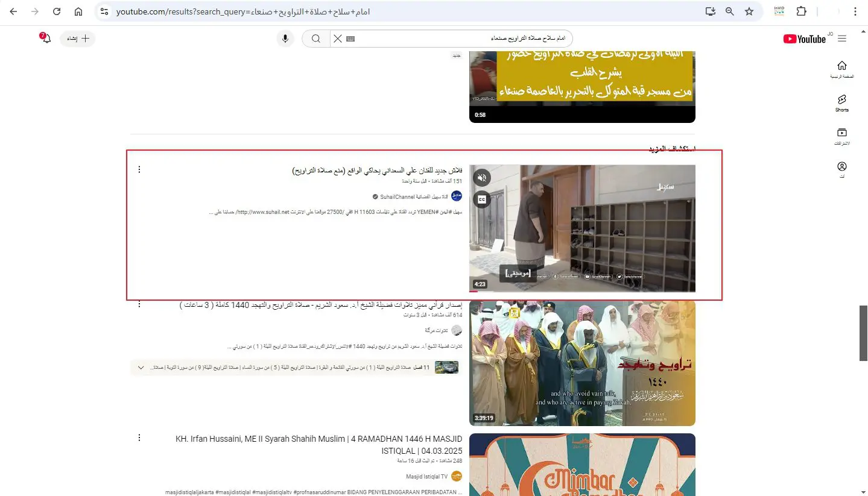
Task: View site information for youtube.com
Action: click(104, 11)
